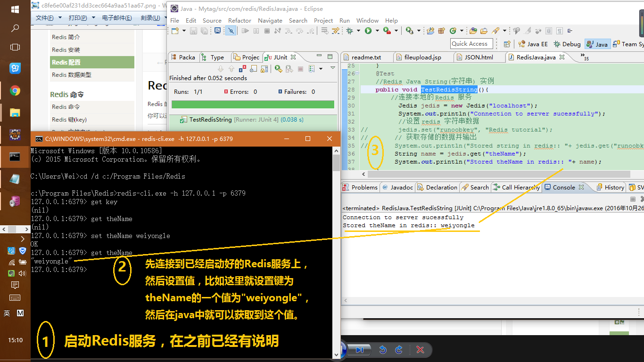
Task: Open the Eclipse Refactor menu
Action: coord(239,20)
